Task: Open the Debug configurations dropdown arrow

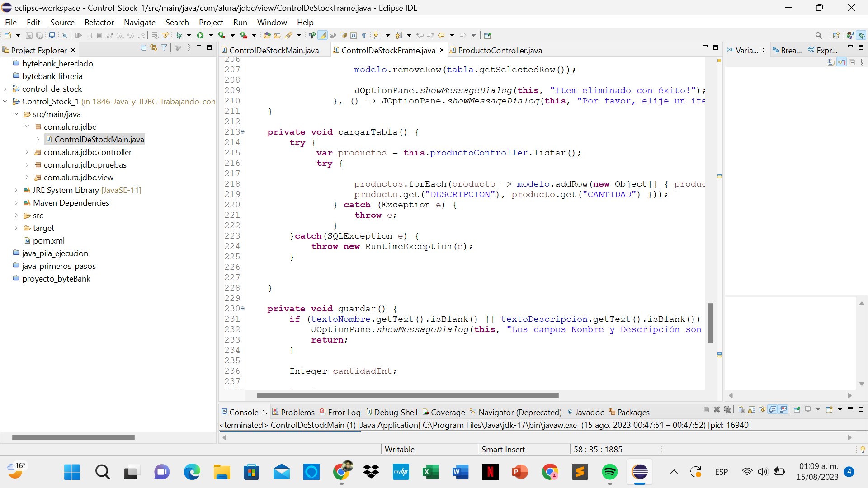Action: tap(189, 35)
